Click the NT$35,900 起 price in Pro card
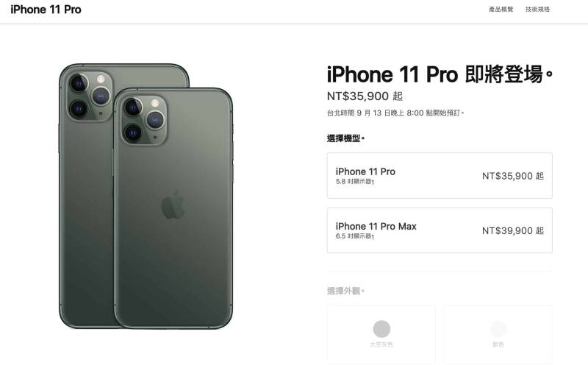 coord(512,176)
